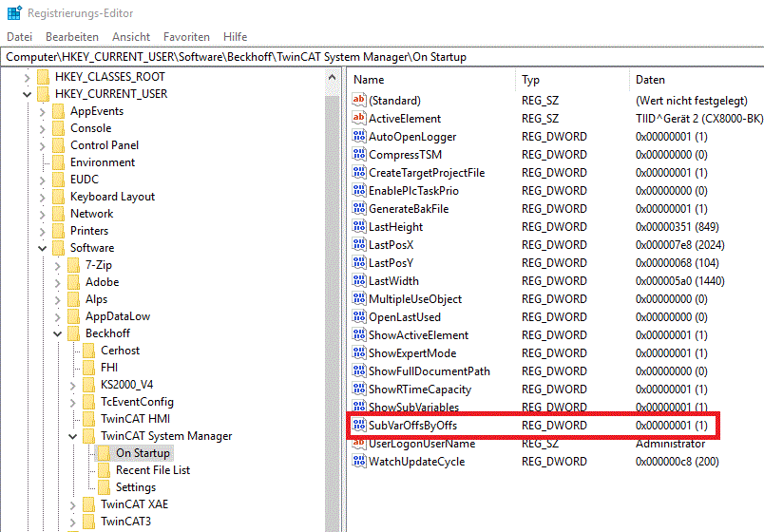Click the SubVarOffsByOffs DWORD icon

pyautogui.click(x=359, y=425)
